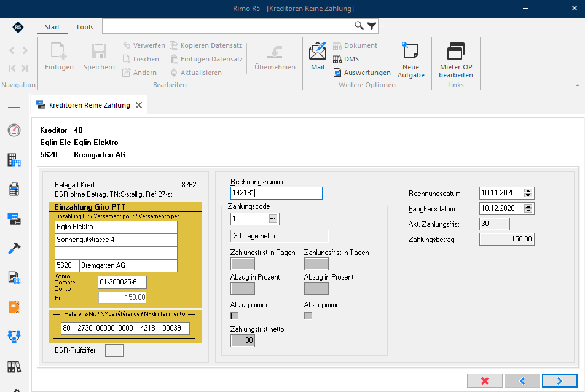The image size is (585, 392).
Task: Click the Zahlungsfrist netto field
Action: click(x=243, y=340)
